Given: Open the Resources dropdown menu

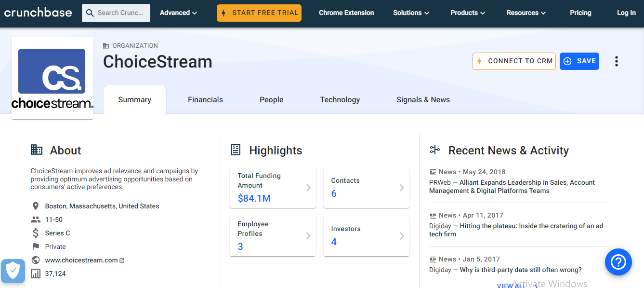Looking at the screenshot, I should coord(526,13).
